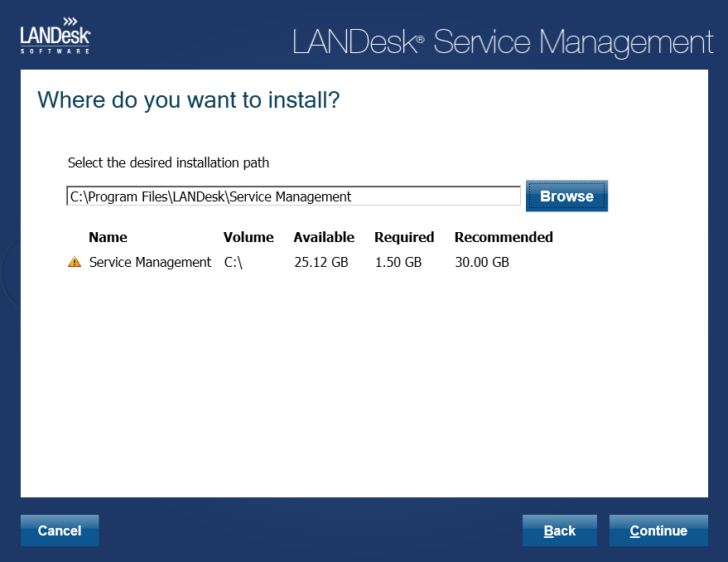Cancel the installation
Screen dimensions: 728x562
(x=60, y=531)
